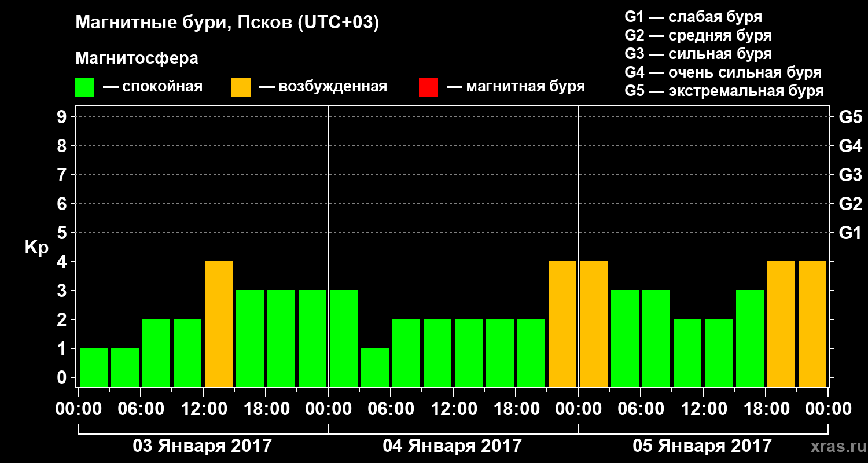
Task: Click 'G4 — очень сильная буря' description
Action: tap(723, 72)
